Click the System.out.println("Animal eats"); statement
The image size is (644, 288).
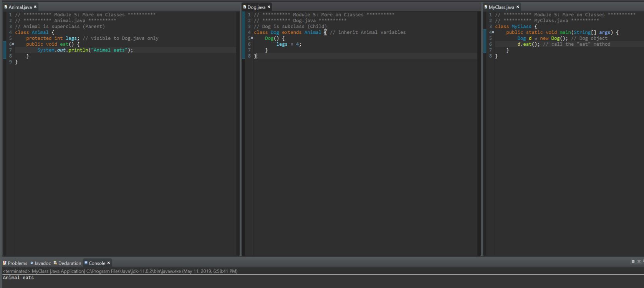point(85,50)
